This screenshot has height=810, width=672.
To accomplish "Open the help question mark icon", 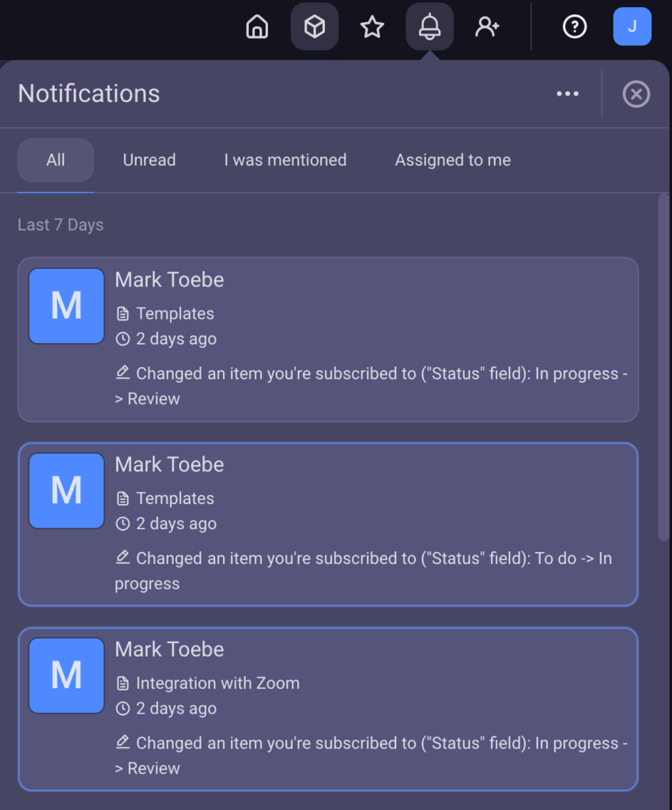I will (574, 27).
